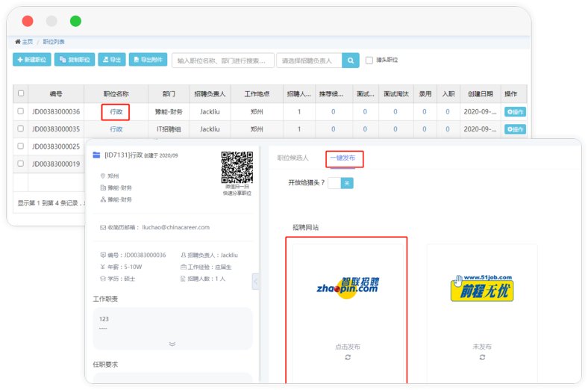
Task: Check the row JD00383000036 checkbox
Action: (x=21, y=111)
